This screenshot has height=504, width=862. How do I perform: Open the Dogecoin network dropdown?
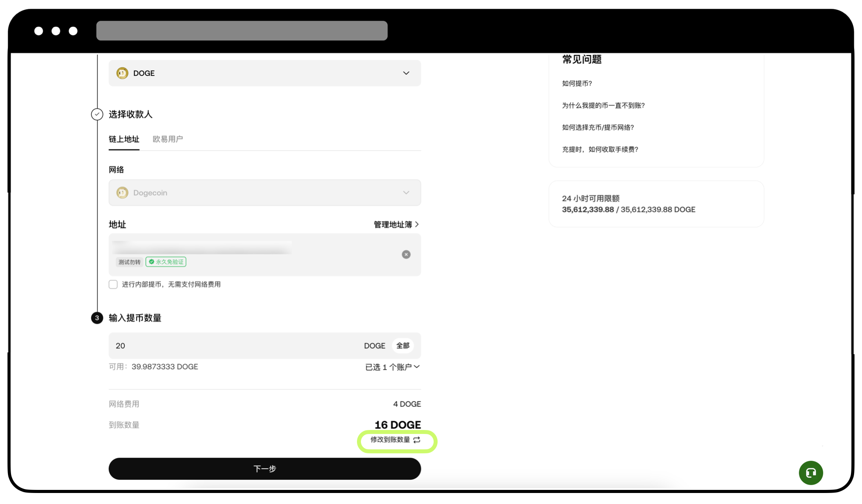point(406,193)
